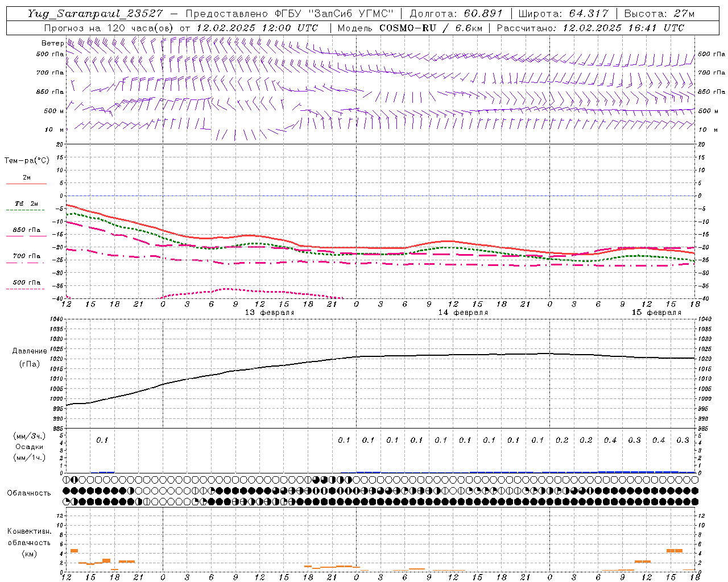728x582 pixels.
Task: Click the (мм/1ч.) precipitation unit label
Action: (30, 458)
